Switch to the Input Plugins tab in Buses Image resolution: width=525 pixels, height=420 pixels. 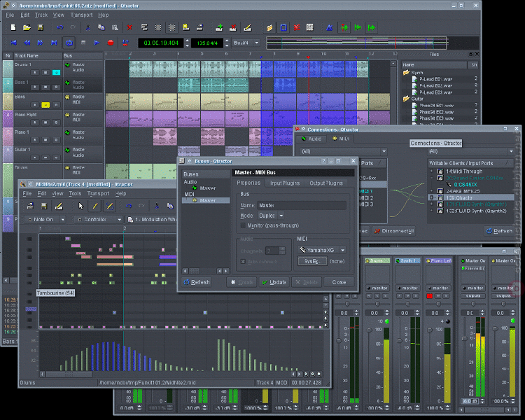pyautogui.click(x=285, y=183)
